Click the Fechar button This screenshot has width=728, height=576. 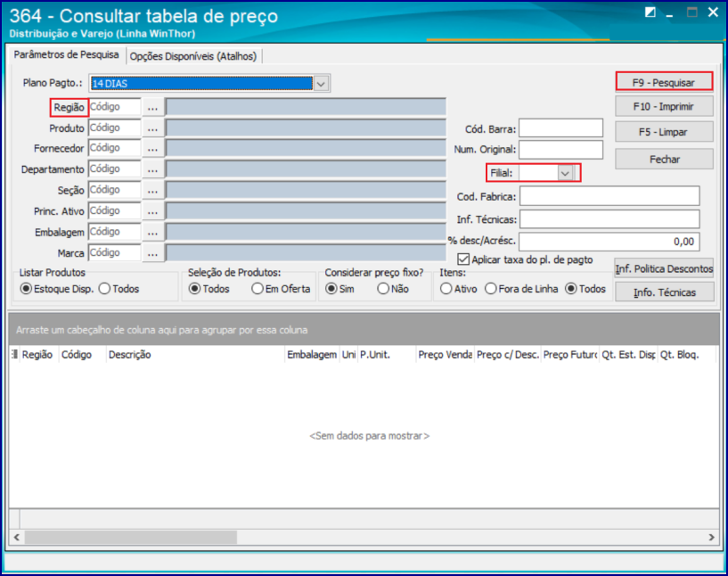664,160
